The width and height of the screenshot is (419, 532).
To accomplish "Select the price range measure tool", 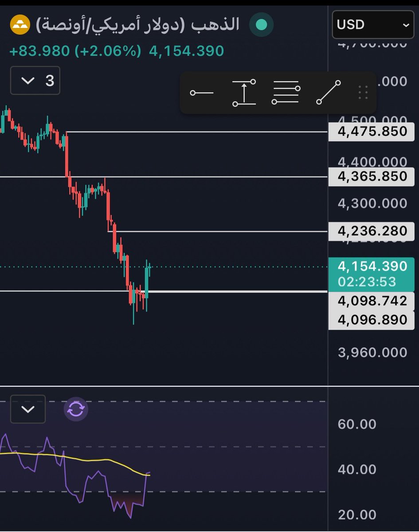I will click(x=244, y=93).
